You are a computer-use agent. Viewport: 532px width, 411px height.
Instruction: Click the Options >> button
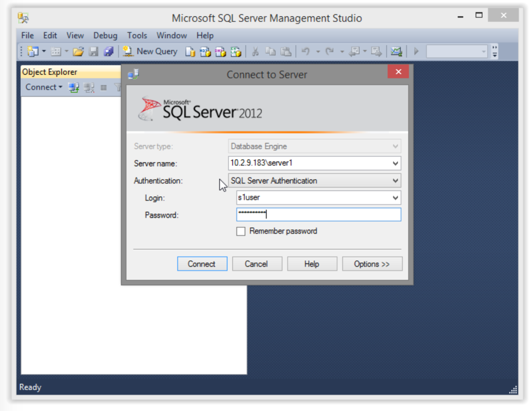pyautogui.click(x=372, y=264)
